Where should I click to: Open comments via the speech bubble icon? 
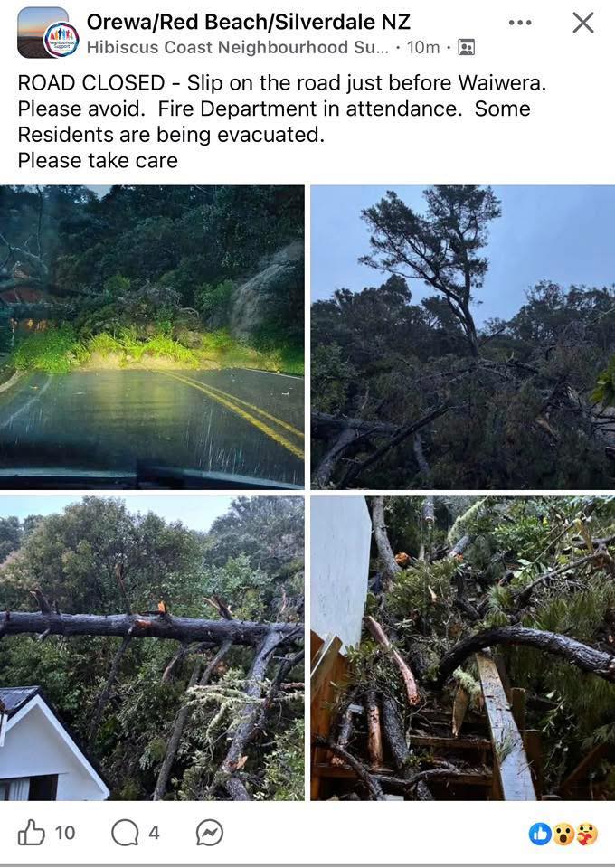125,833
